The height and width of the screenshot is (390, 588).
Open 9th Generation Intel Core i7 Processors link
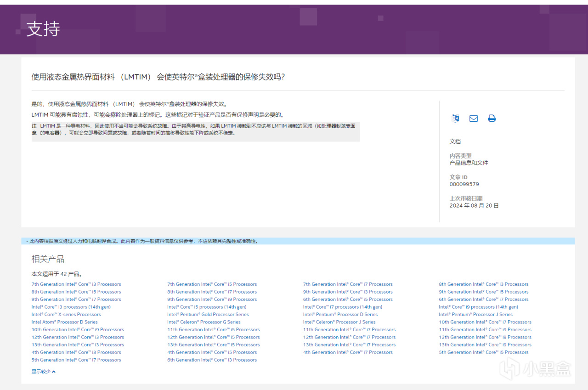tap(76, 300)
